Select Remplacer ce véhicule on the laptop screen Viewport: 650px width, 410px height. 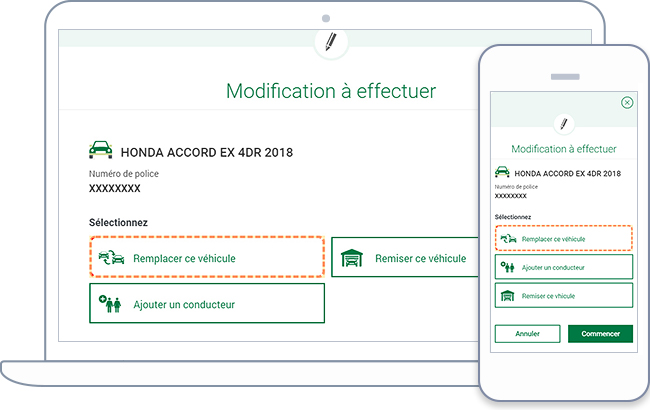coord(207,257)
